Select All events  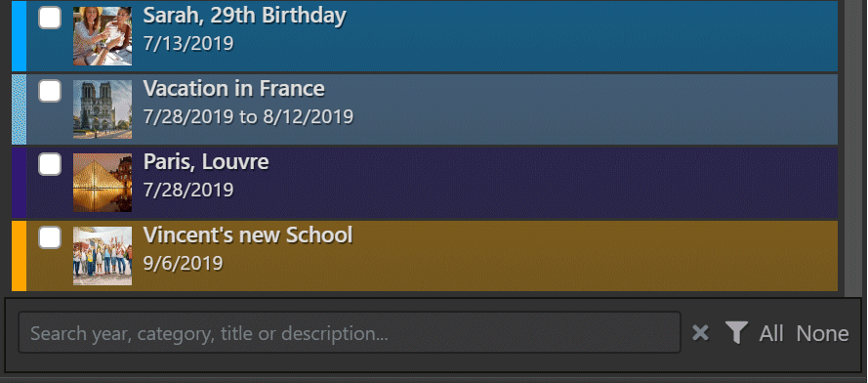point(771,334)
